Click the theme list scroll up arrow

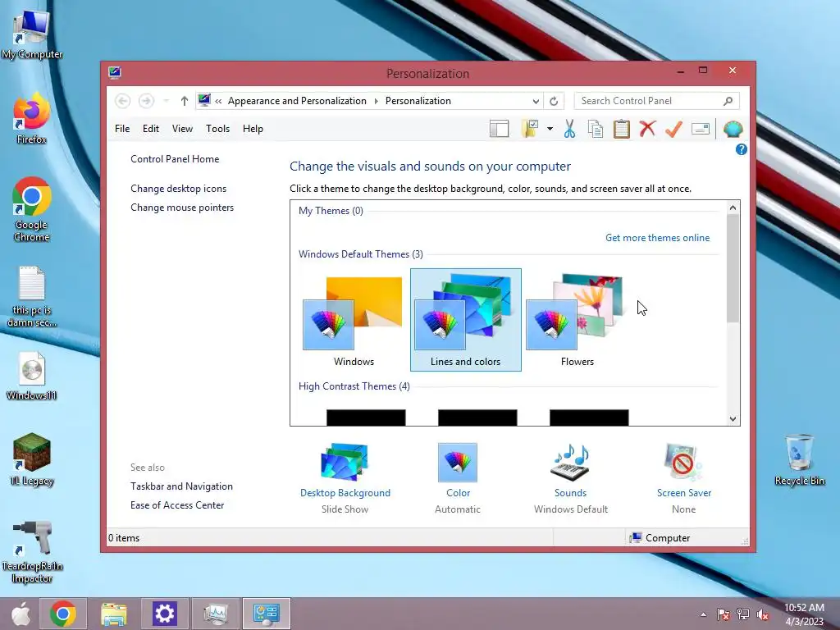coord(733,208)
